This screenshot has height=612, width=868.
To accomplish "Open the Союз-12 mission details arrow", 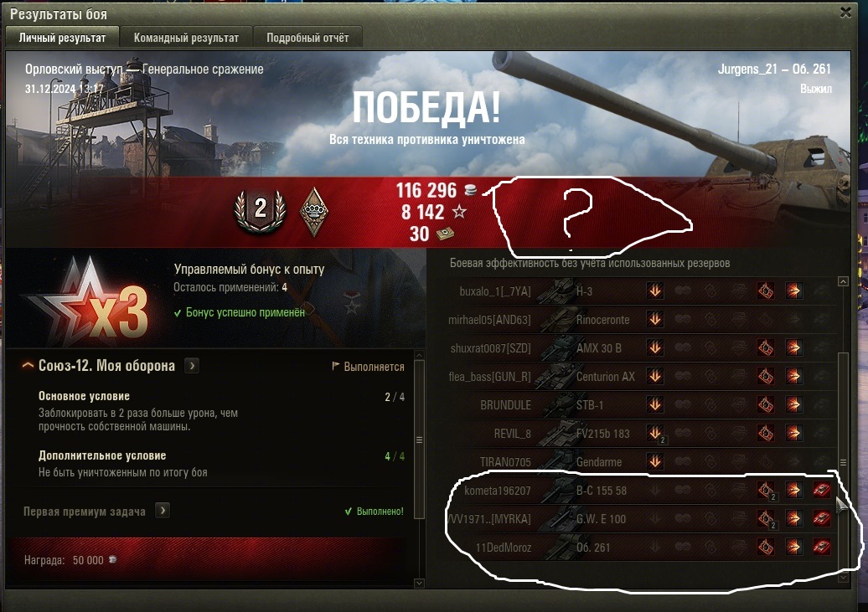I will [192, 366].
